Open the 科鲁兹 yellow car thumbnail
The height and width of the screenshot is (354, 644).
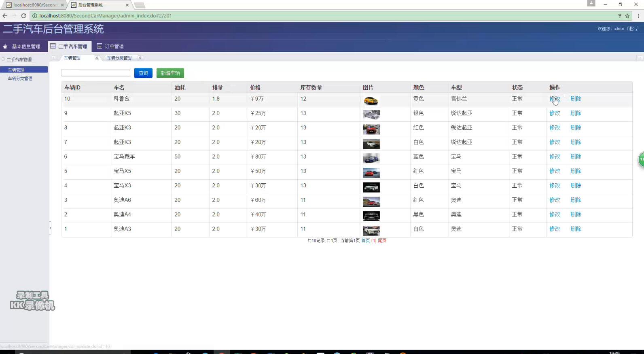(x=371, y=101)
